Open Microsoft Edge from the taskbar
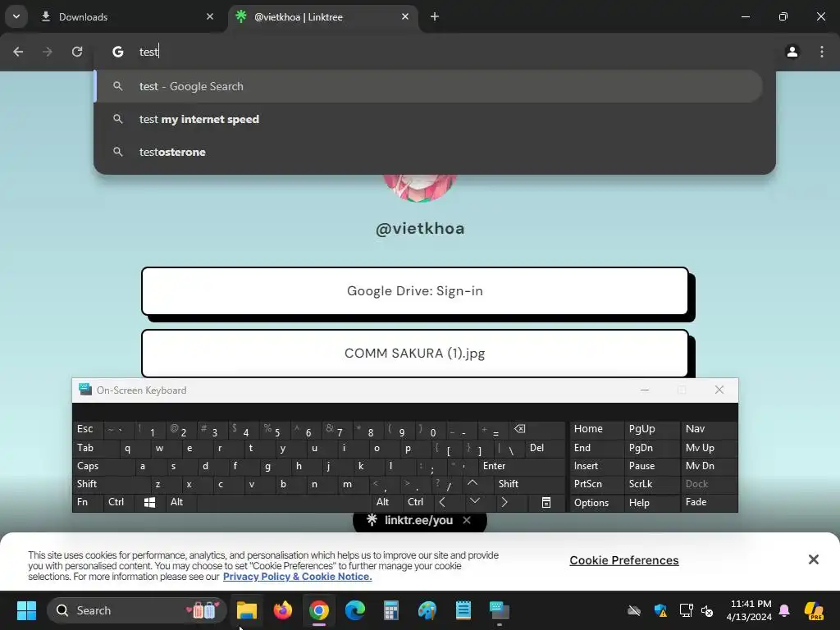Viewport: 840px width, 630px height. tap(354, 610)
